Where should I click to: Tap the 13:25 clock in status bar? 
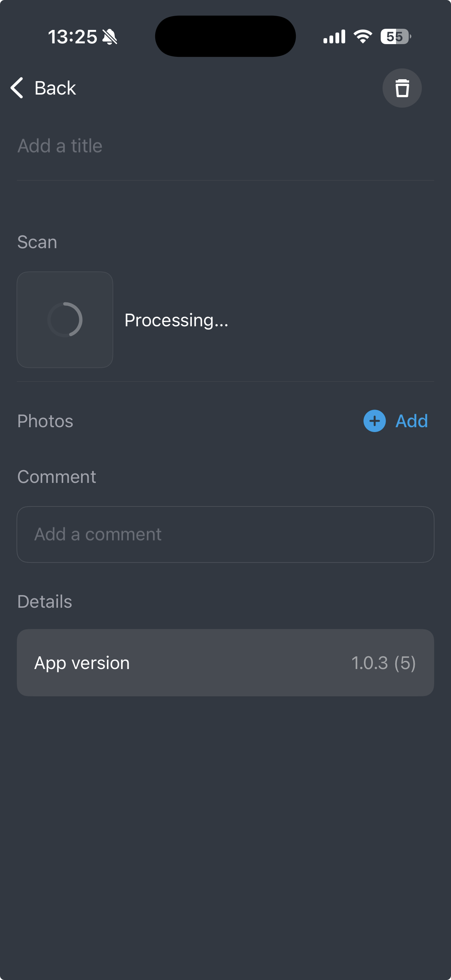[x=72, y=37]
